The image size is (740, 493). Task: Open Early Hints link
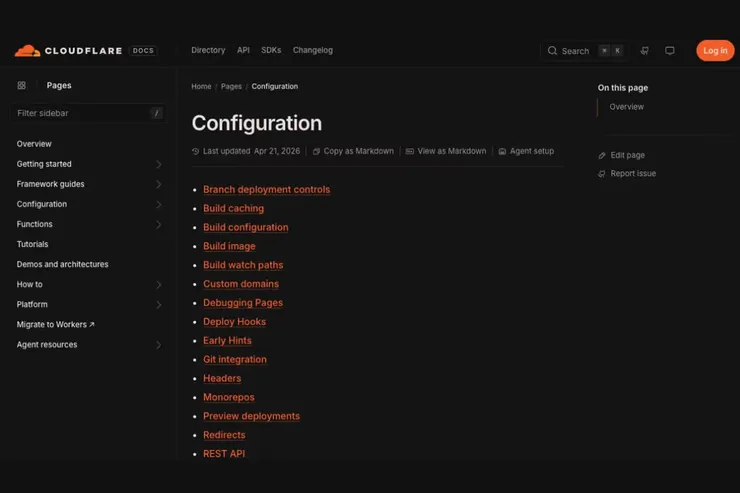(227, 341)
